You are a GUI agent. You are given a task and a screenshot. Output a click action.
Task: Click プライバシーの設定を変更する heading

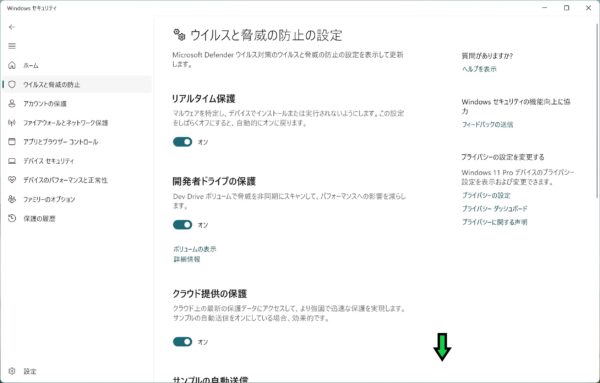[502, 157]
